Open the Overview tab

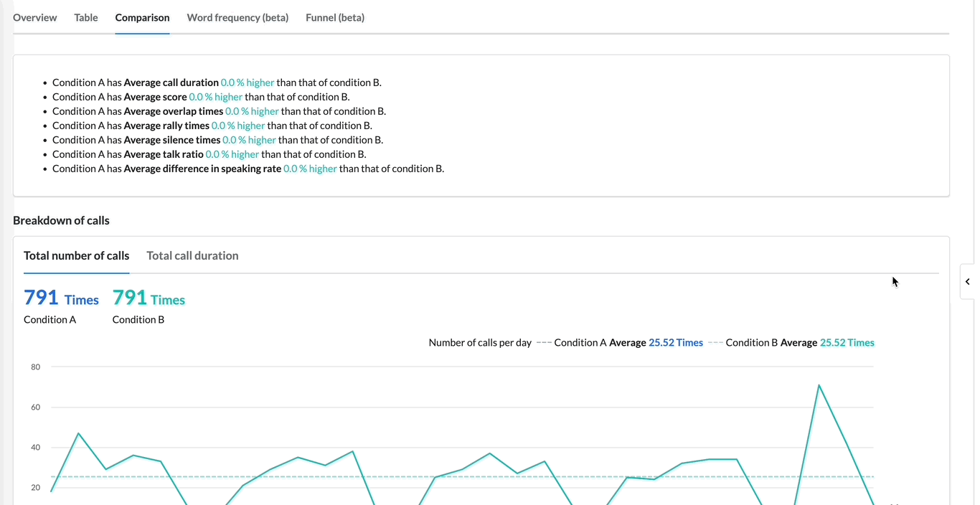(x=35, y=17)
